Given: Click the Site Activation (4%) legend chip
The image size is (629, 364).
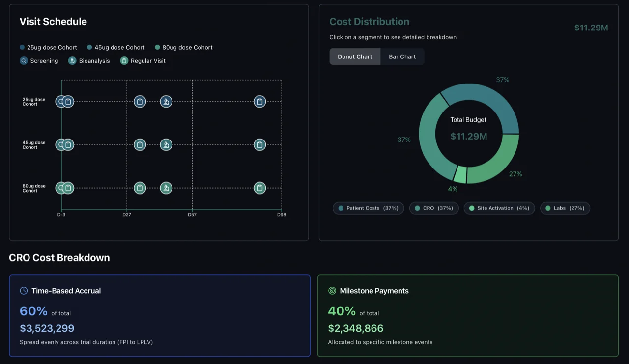Looking at the screenshot, I should (499, 208).
